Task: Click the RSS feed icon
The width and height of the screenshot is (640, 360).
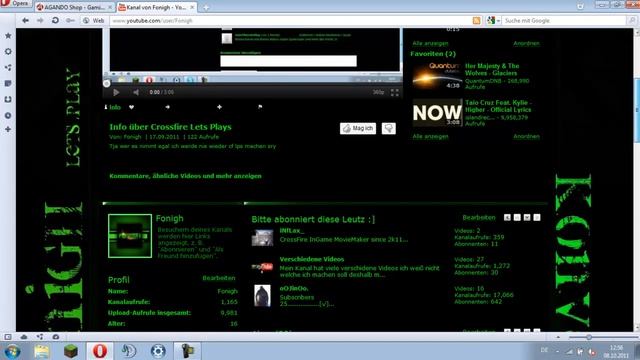Action: click(476, 20)
